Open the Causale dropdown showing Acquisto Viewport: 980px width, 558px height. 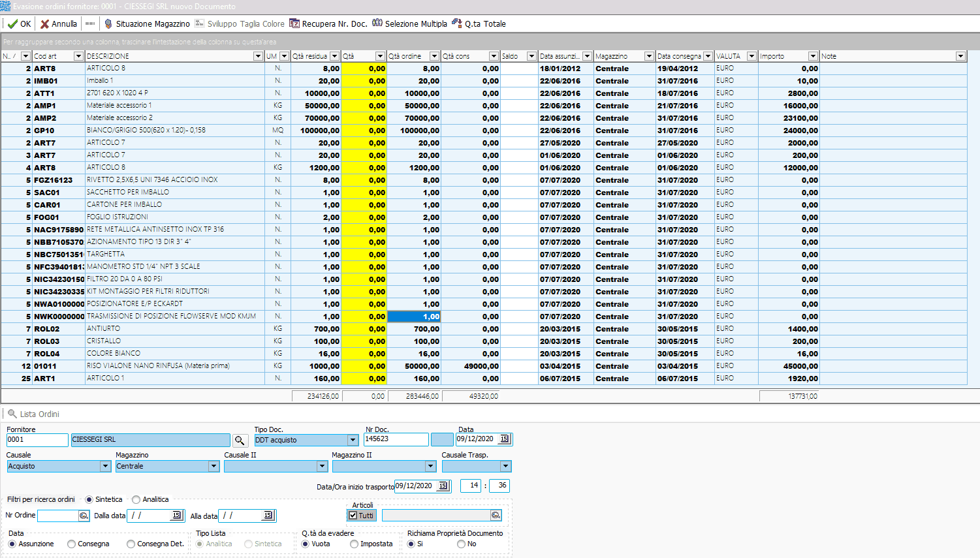pyautogui.click(x=105, y=466)
